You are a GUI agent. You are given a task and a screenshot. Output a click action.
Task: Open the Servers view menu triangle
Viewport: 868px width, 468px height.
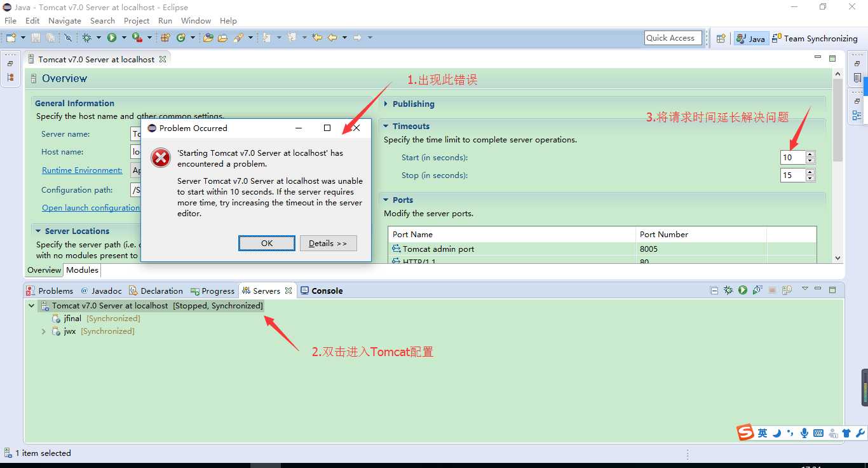coord(804,289)
